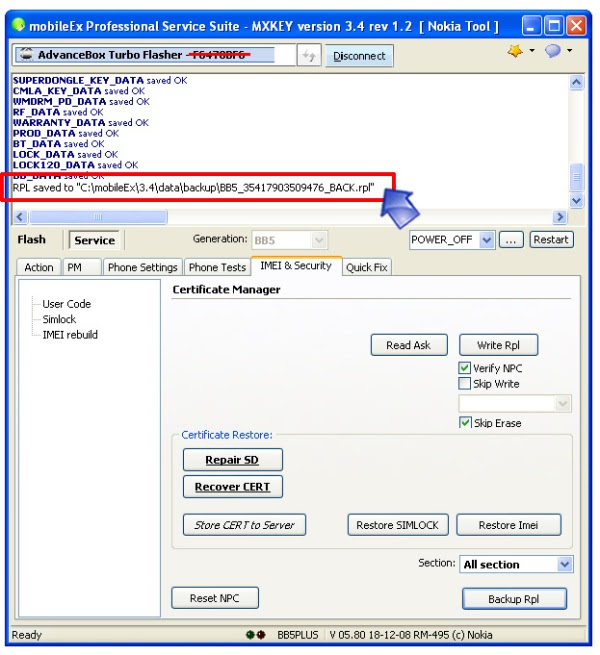Image resolution: width=600 pixels, height=655 pixels.
Task: Click the RF_DATA saved OK log line
Action: (58, 112)
